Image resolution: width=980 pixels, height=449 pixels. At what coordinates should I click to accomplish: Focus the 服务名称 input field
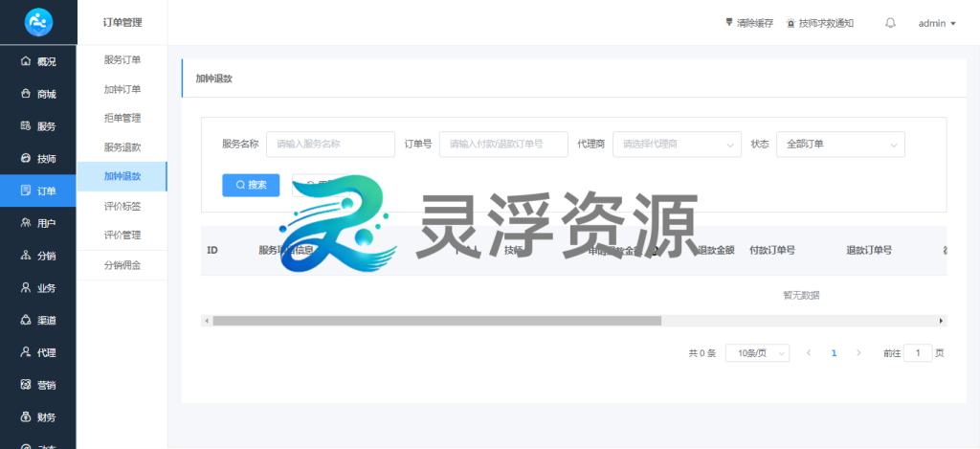click(x=330, y=144)
